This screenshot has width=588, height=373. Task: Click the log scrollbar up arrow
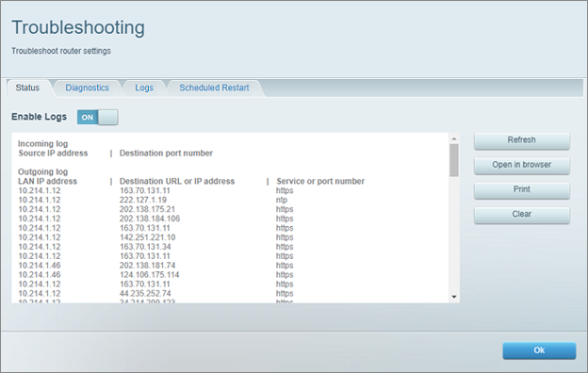[454, 138]
